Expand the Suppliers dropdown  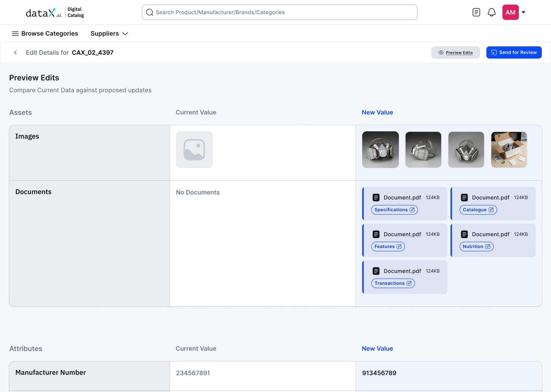109,34
